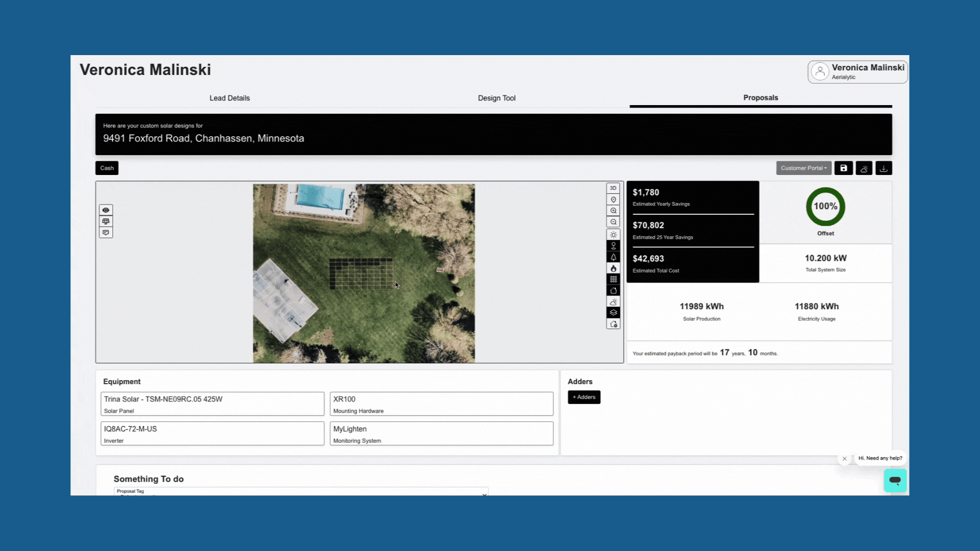Click the 'Hi. Need any help?' message
Image resolution: width=980 pixels, height=551 pixels.
tap(880, 458)
